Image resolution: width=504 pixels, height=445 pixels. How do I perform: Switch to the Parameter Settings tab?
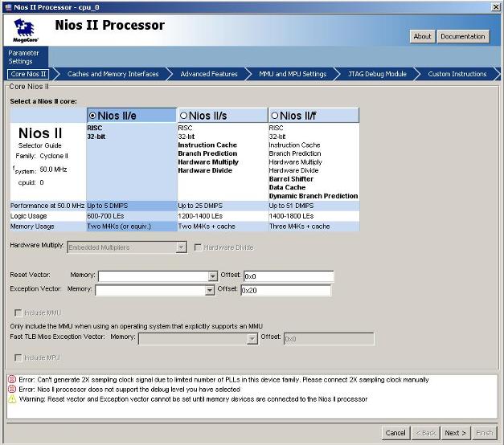[25, 57]
